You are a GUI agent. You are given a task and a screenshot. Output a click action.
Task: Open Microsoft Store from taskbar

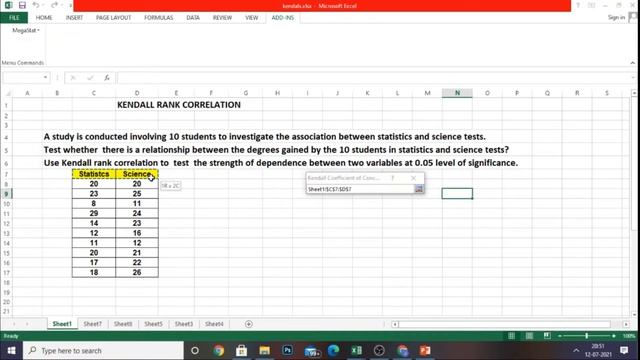tap(242, 351)
